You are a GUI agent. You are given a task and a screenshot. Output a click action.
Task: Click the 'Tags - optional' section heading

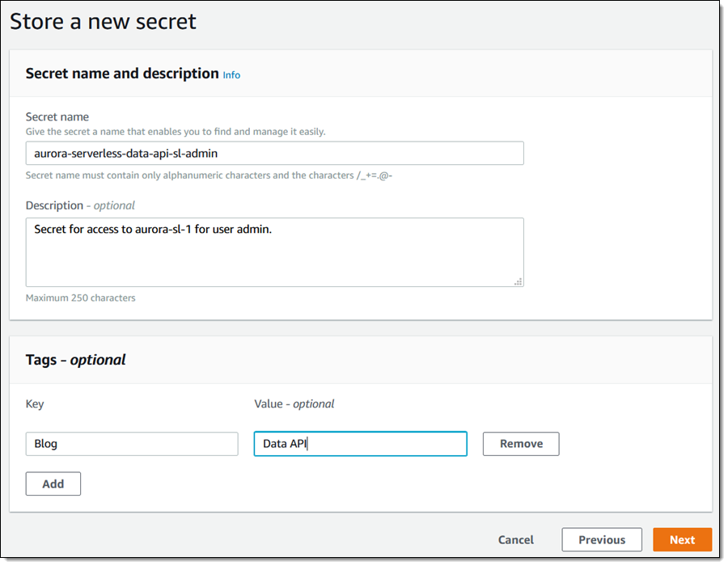point(75,360)
